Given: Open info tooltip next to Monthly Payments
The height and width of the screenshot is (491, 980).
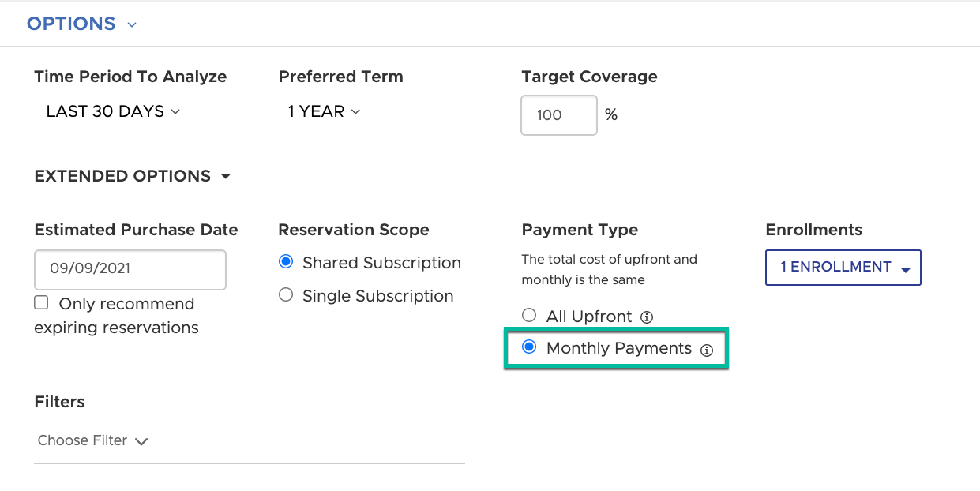Looking at the screenshot, I should tap(708, 349).
